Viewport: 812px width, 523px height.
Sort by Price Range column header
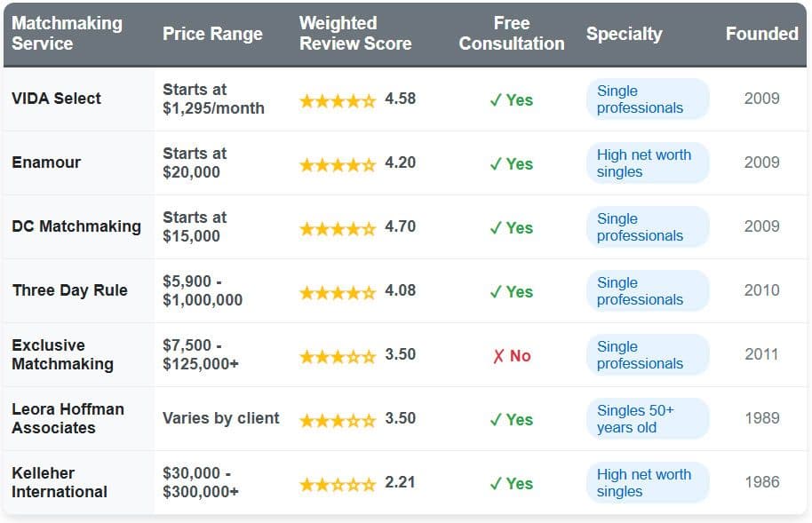pyautogui.click(x=212, y=34)
